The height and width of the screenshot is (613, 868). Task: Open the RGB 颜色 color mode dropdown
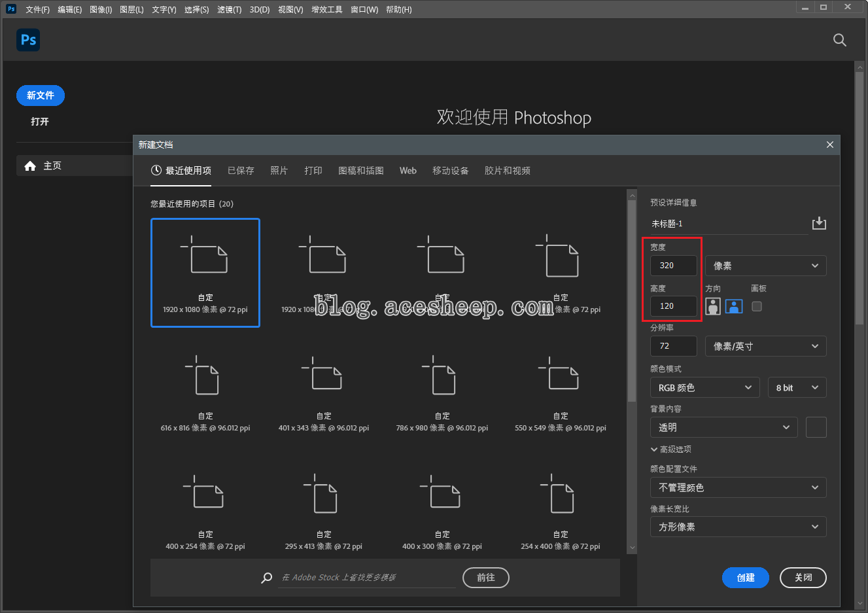pos(705,387)
